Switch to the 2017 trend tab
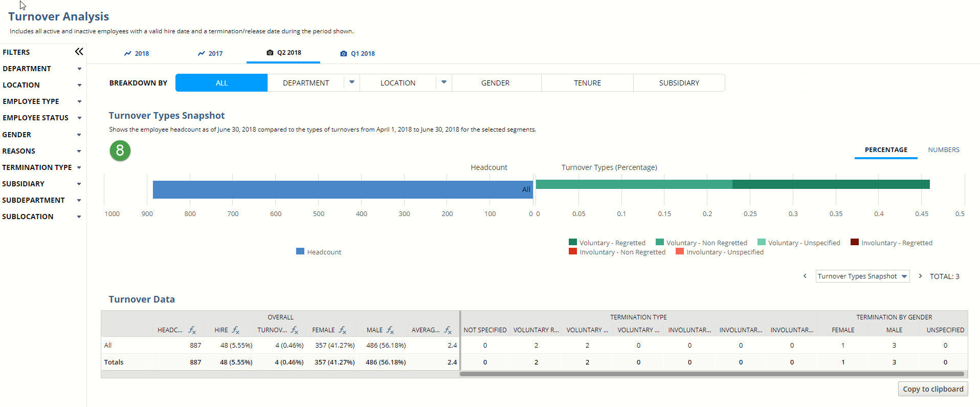980x407 pixels. click(210, 53)
